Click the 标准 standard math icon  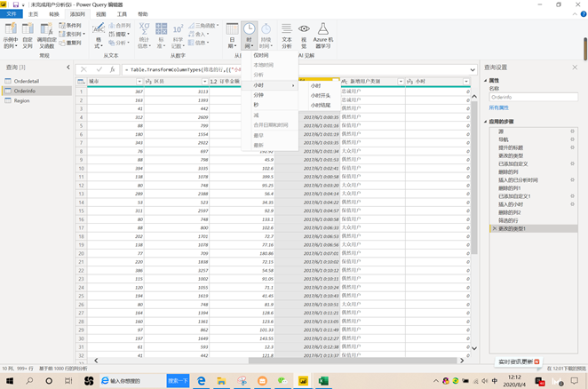(x=162, y=29)
